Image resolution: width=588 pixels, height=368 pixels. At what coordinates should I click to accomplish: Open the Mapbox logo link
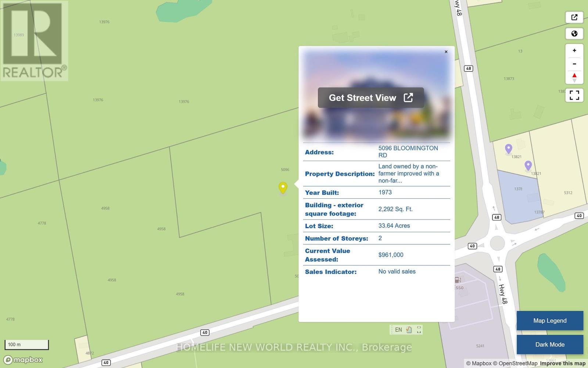(23, 360)
